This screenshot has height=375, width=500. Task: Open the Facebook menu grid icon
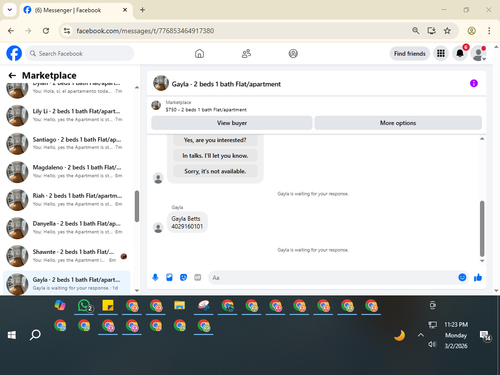(441, 53)
